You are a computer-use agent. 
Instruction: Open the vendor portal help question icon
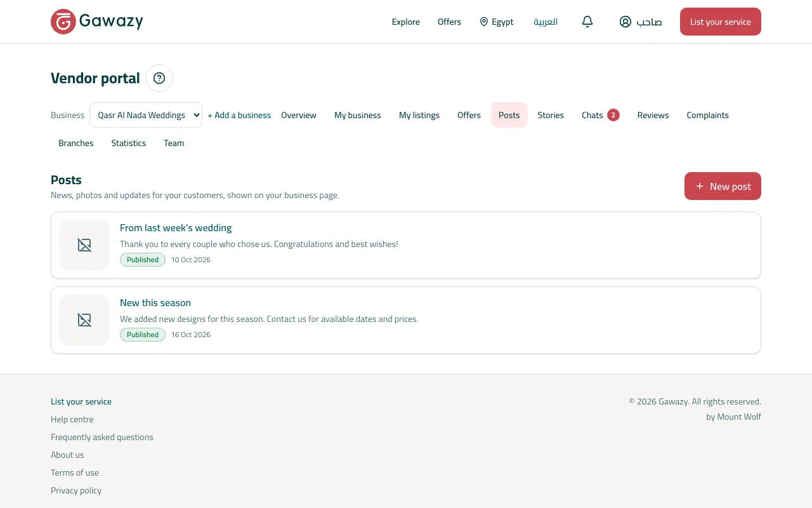pyautogui.click(x=159, y=78)
